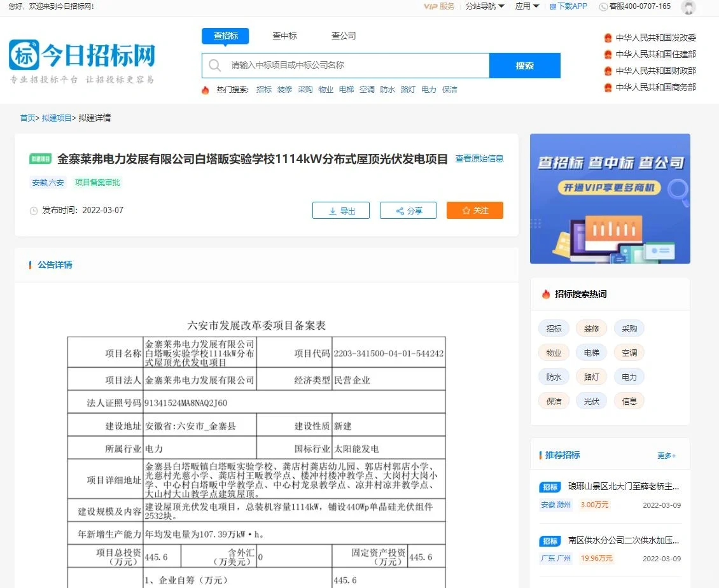719x588 pixels.
Task: Click the export (导出) download icon
Action: [332, 210]
